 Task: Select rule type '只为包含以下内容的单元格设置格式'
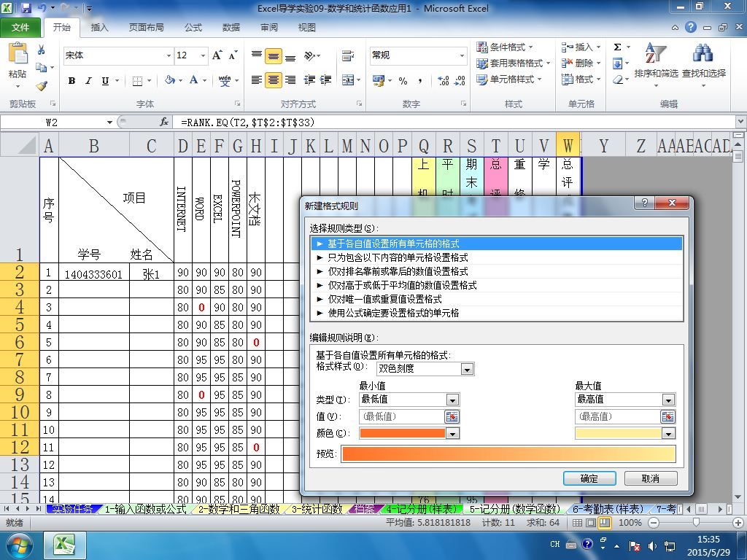(x=497, y=257)
